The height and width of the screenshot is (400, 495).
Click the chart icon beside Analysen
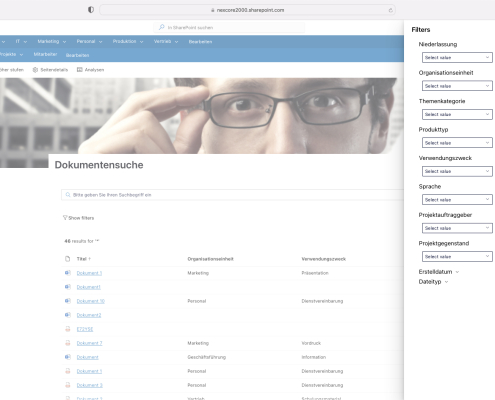pyautogui.click(x=80, y=70)
